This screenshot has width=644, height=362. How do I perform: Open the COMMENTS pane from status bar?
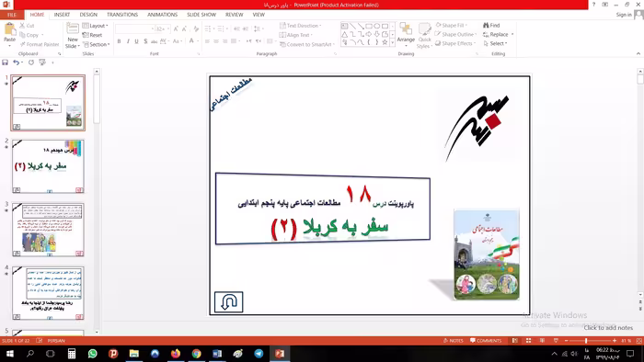click(x=486, y=341)
